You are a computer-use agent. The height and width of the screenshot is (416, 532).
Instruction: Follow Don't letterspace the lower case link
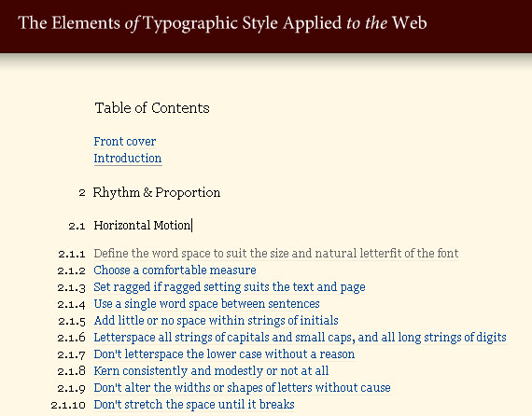tap(224, 354)
